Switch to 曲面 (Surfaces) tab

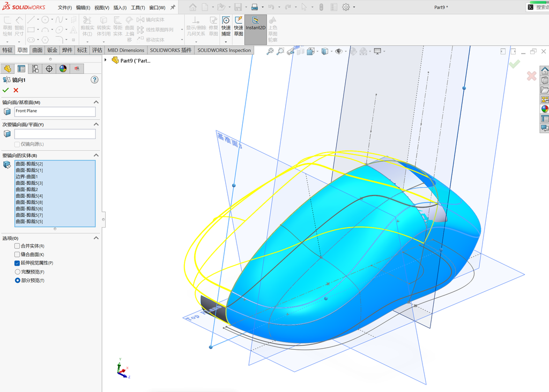click(38, 50)
